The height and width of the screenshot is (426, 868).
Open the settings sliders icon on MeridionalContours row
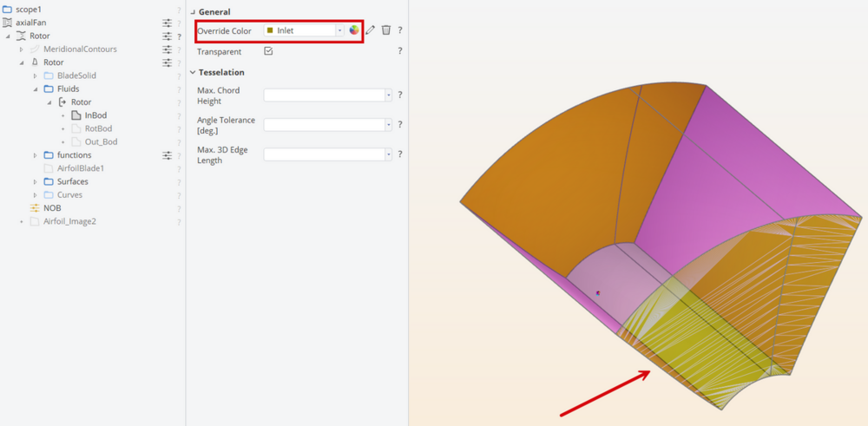click(167, 49)
